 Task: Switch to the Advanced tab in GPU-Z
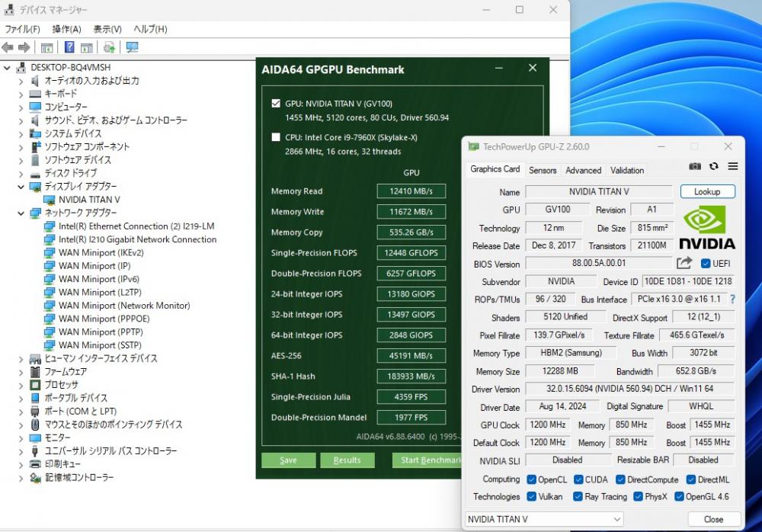583,170
